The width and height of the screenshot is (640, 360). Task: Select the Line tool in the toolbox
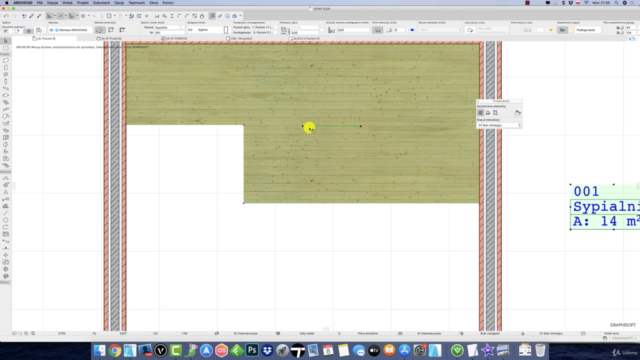(x=6, y=213)
